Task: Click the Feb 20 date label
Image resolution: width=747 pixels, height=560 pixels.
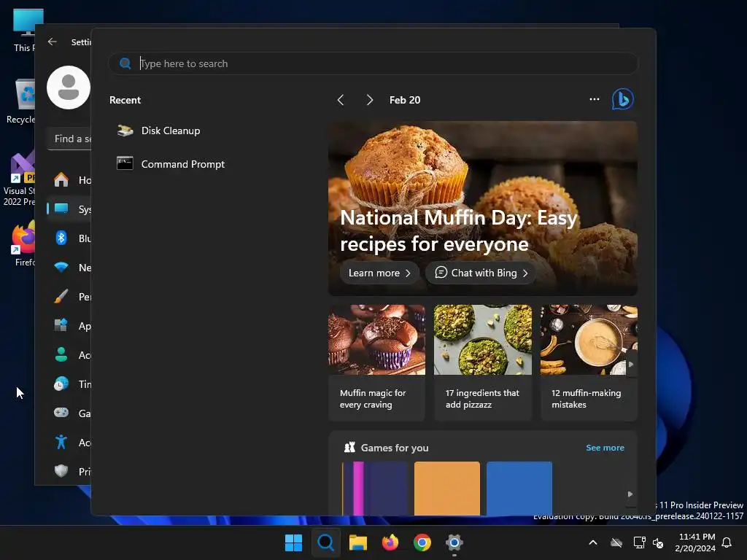Action: click(404, 100)
